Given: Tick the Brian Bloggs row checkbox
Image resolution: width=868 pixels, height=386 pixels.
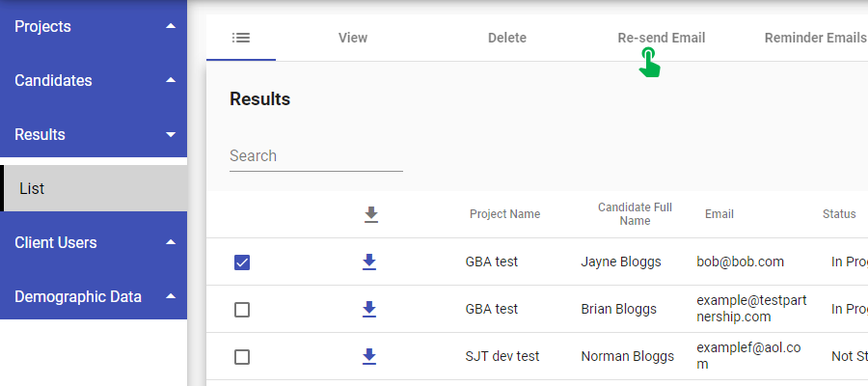Looking at the screenshot, I should coord(242,310).
